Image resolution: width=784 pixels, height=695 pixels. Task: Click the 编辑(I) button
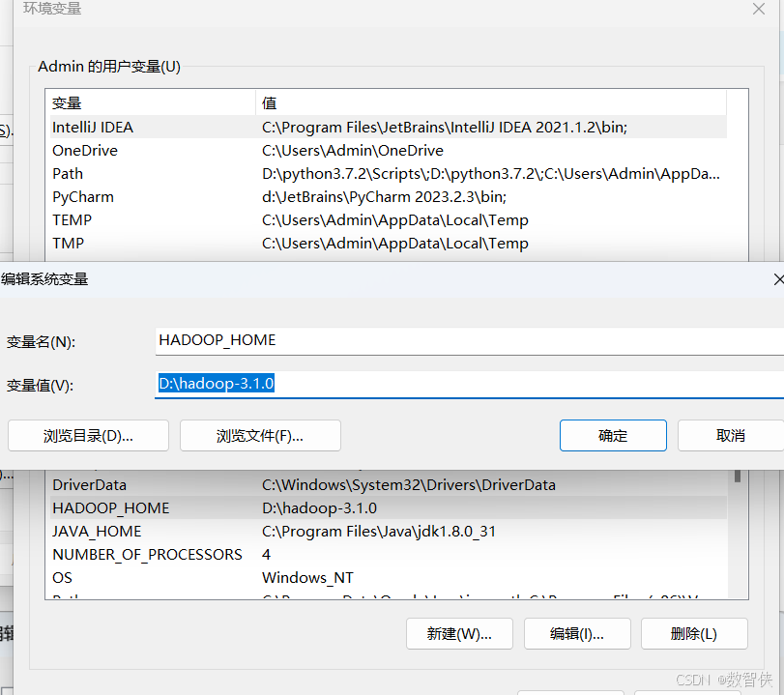pos(577,633)
